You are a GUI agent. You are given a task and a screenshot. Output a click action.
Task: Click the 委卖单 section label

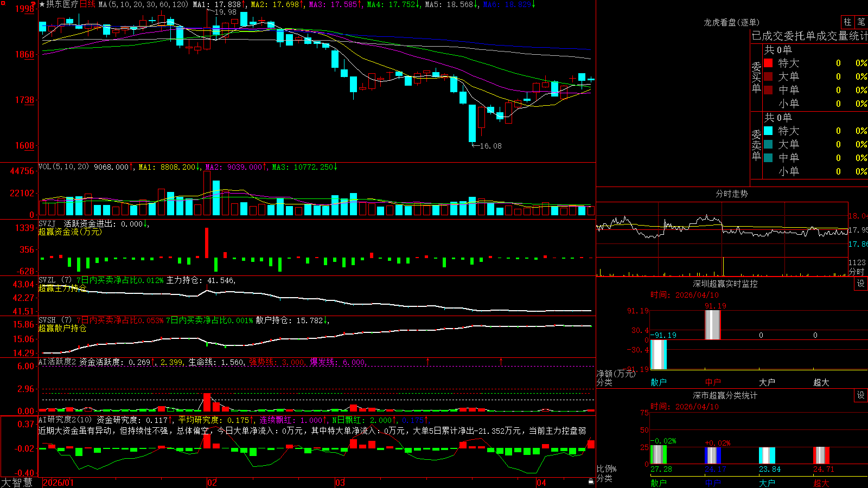coord(756,145)
